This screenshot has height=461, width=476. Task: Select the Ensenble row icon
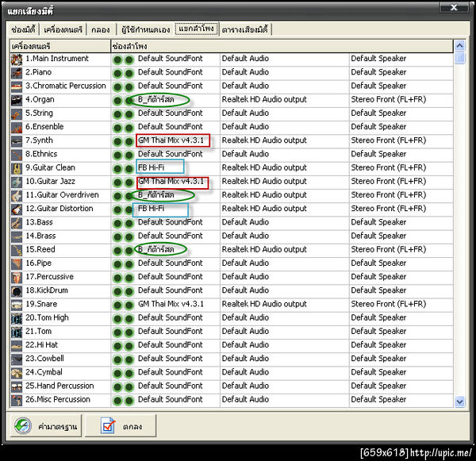tap(17, 128)
